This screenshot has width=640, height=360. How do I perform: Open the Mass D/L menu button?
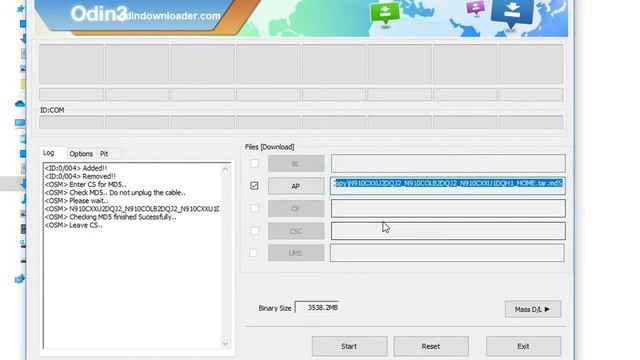tap(533, 309)
